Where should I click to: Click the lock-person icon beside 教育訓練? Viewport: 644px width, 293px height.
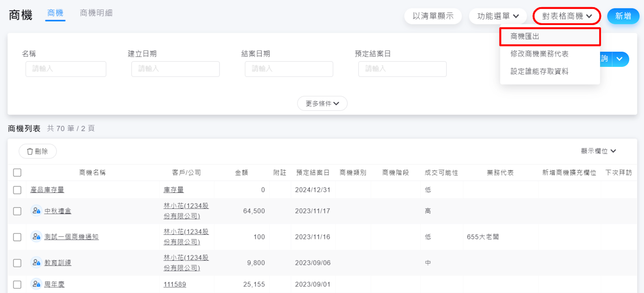coord(36,262)
